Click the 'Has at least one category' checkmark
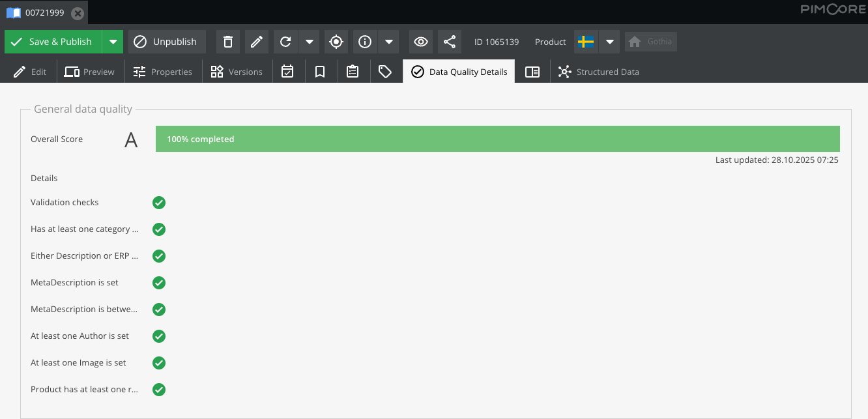868x419 pixels. (159, 229)
